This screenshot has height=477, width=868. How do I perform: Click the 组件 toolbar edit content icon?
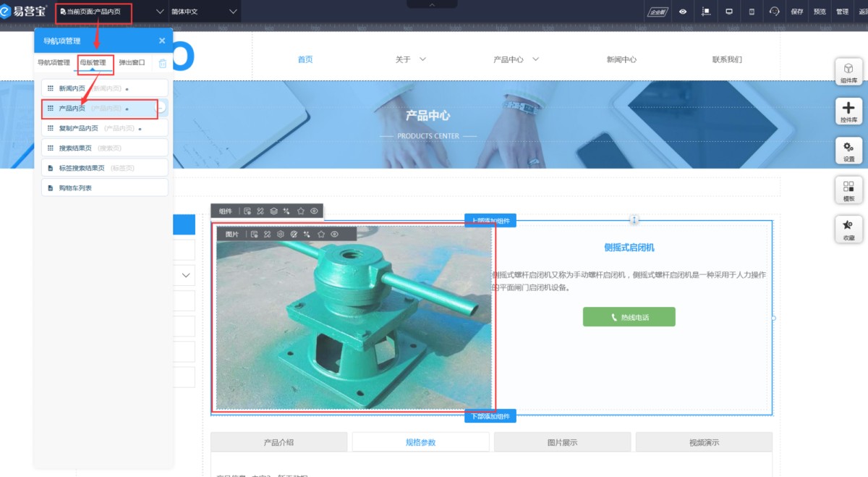point(247,211)
